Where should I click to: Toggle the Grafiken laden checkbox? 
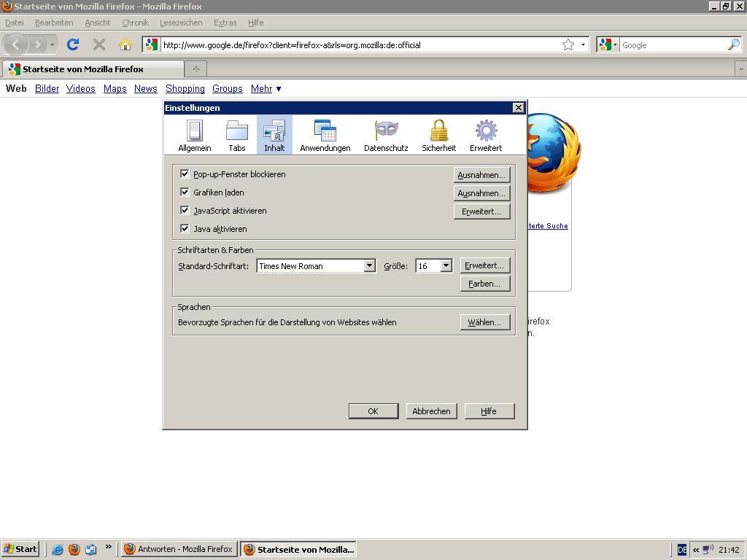(x=185, y=192)
